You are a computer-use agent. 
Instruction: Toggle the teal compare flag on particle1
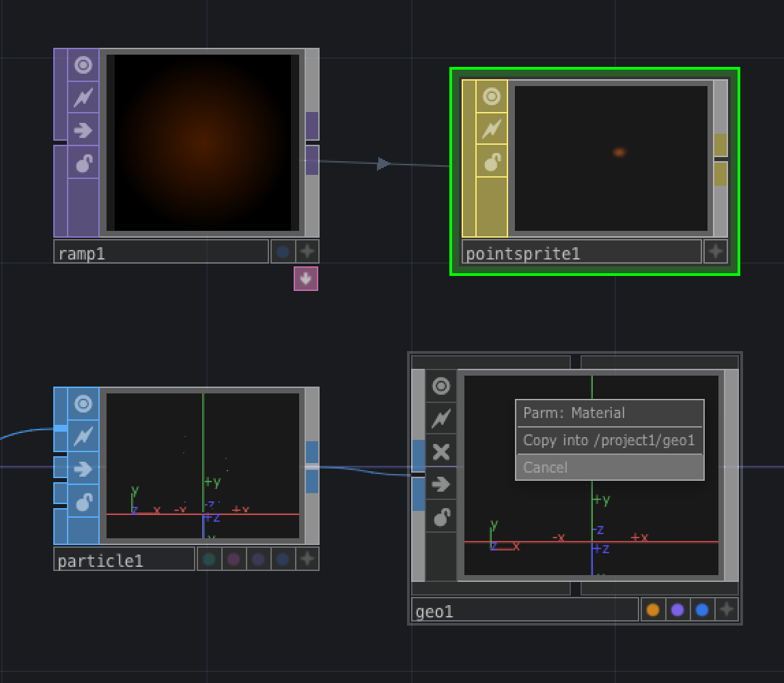coord(209,559)
